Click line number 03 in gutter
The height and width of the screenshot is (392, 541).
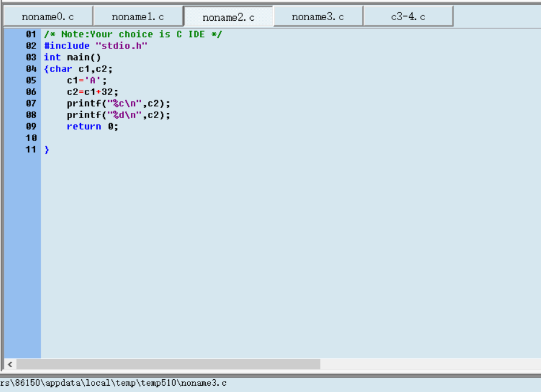pyautogui.click(x=31, y=57)
